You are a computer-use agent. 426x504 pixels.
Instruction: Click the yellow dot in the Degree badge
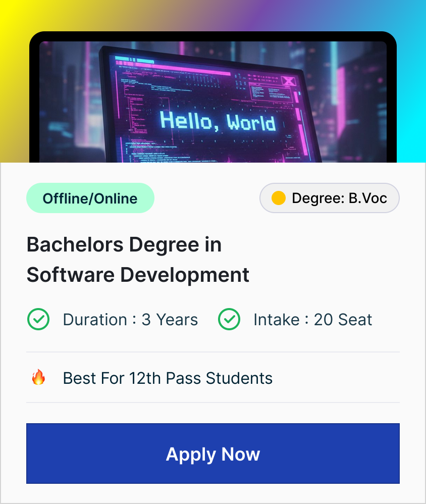pos(278,198)
